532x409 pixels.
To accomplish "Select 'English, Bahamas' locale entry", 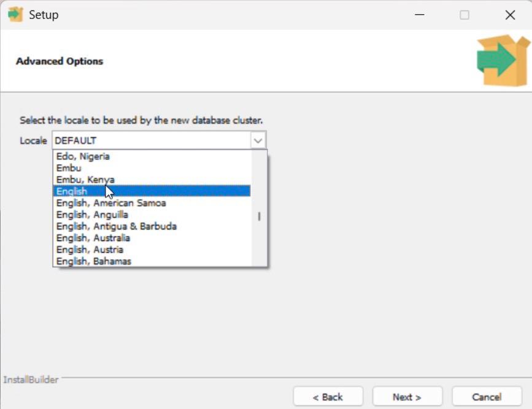I will pos(94,261).
